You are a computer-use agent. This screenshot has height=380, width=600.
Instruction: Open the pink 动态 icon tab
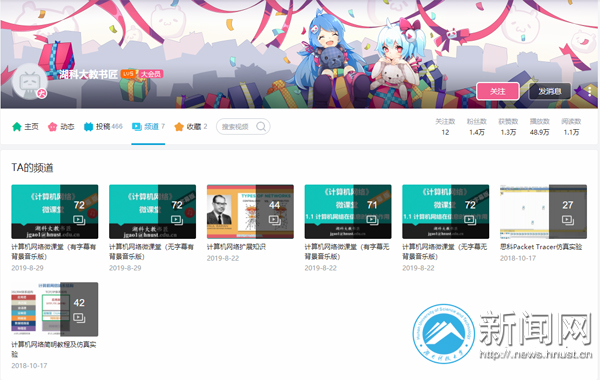[x=52, y=127]
